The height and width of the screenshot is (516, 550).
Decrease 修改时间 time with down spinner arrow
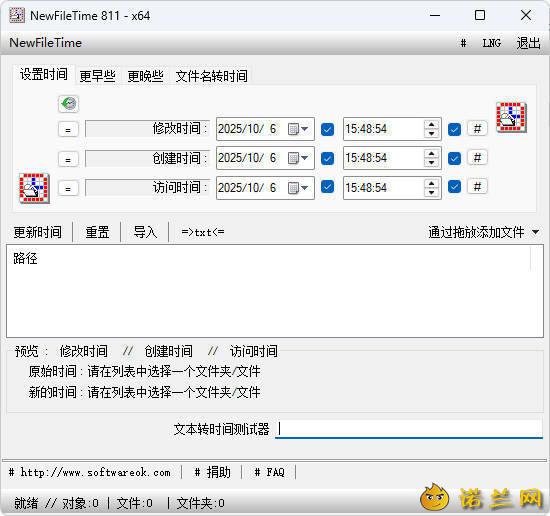coord(431,134)
